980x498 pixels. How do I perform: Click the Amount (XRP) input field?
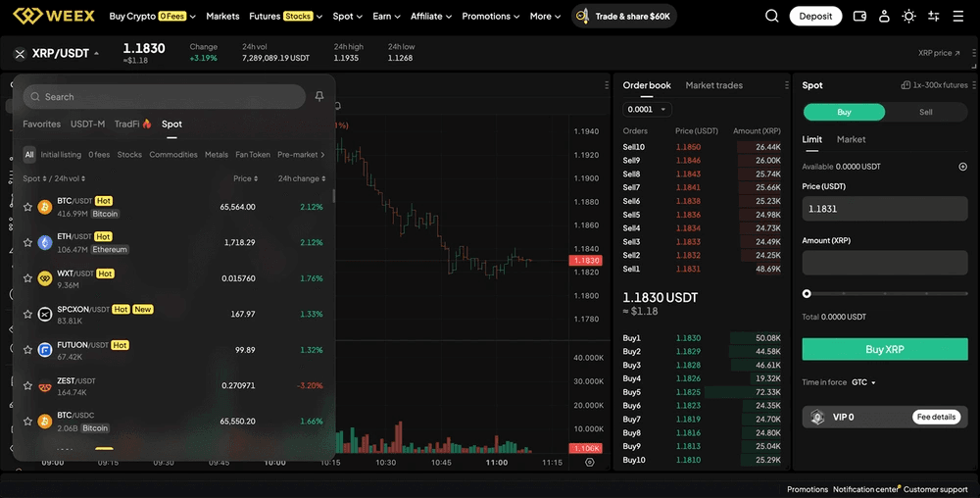(x=884, y=263)
